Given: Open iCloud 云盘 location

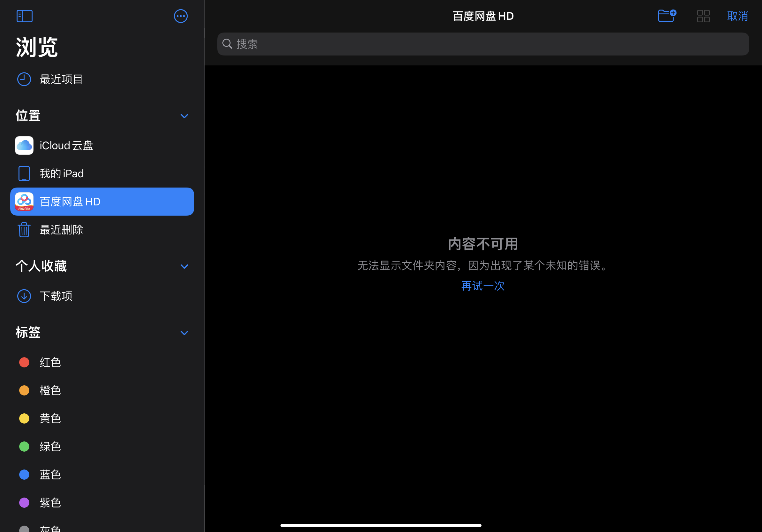Looking at the screenshot, I should (x=66, y=145).
